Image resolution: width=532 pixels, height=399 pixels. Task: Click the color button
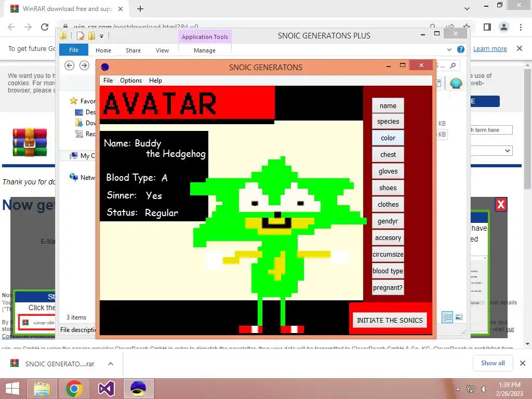coord(388,138)
